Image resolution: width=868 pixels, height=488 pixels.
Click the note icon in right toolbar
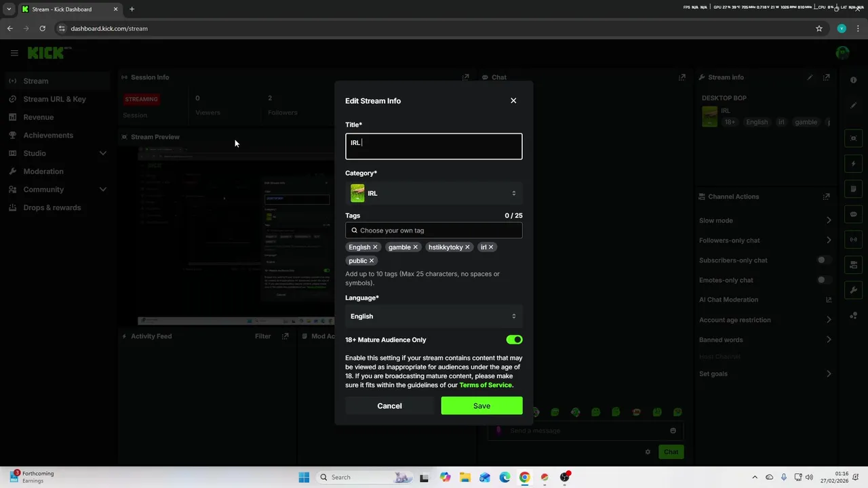[x=854, y=189]
